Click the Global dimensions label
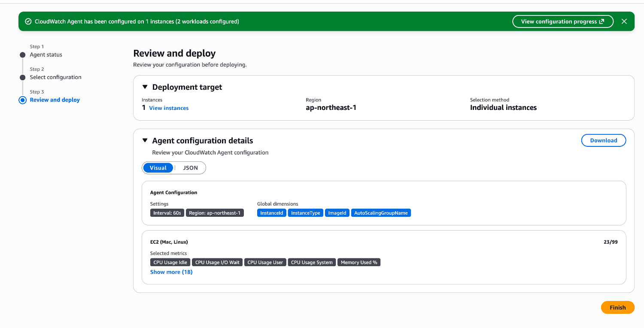644x328 pixels. click(277, 204)
